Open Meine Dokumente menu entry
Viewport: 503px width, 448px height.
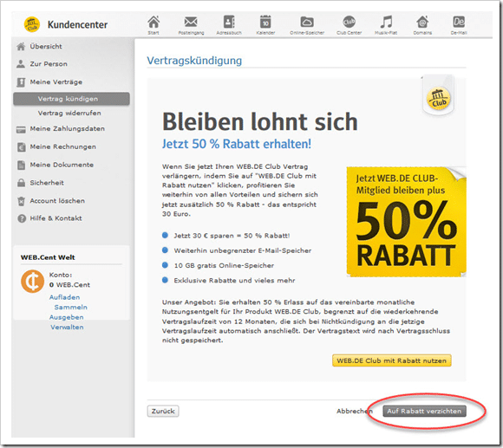click(62, 165)
